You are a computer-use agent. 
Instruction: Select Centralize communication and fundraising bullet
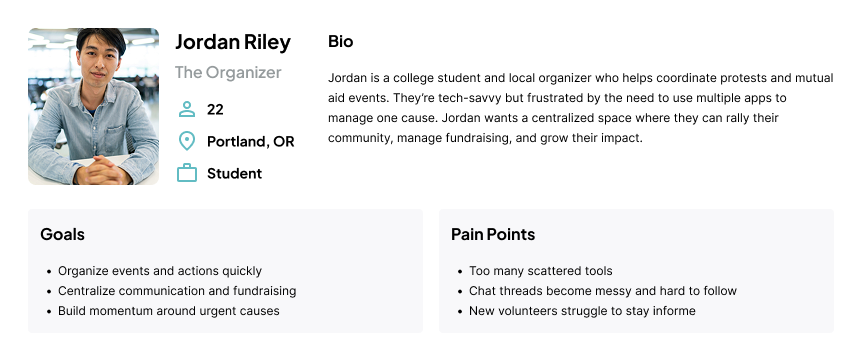coord(177,291)
